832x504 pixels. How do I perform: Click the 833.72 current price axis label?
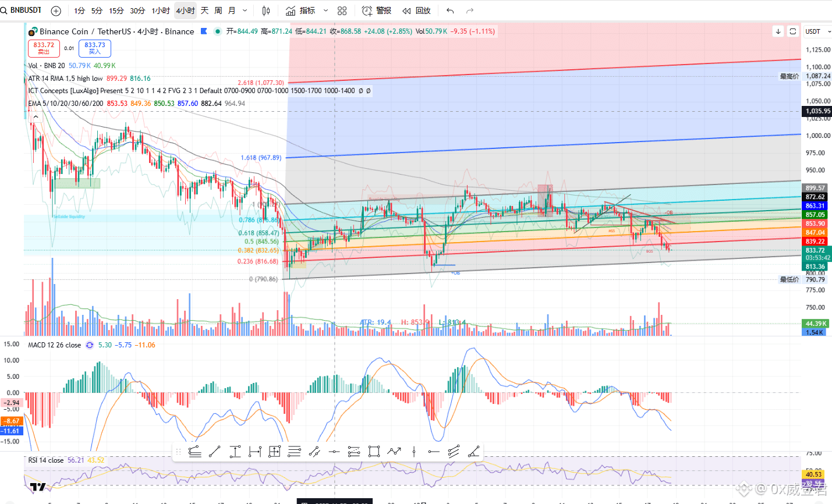click(817, 250)
